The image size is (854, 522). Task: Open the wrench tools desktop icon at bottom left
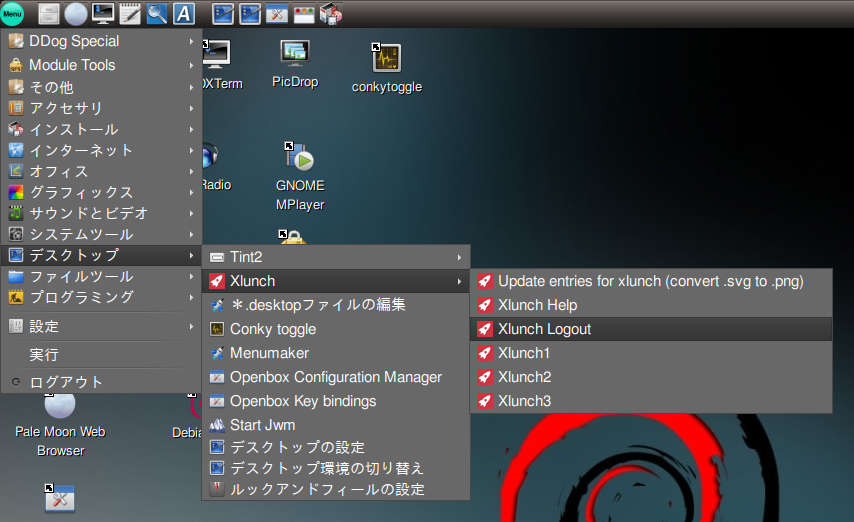[x=60, y=499]
